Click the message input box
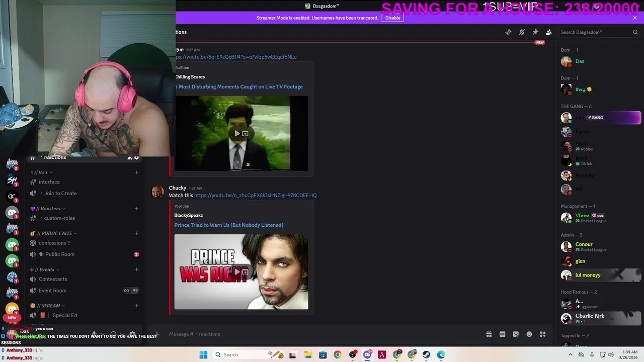This screenshot has width=644, height=362. click(x=322, y=334)
